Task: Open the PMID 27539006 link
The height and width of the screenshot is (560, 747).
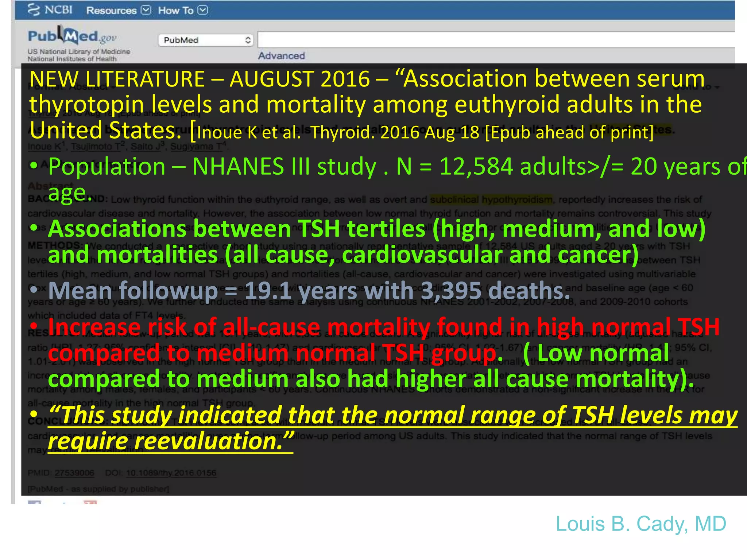Action: (x=74, y=473)
